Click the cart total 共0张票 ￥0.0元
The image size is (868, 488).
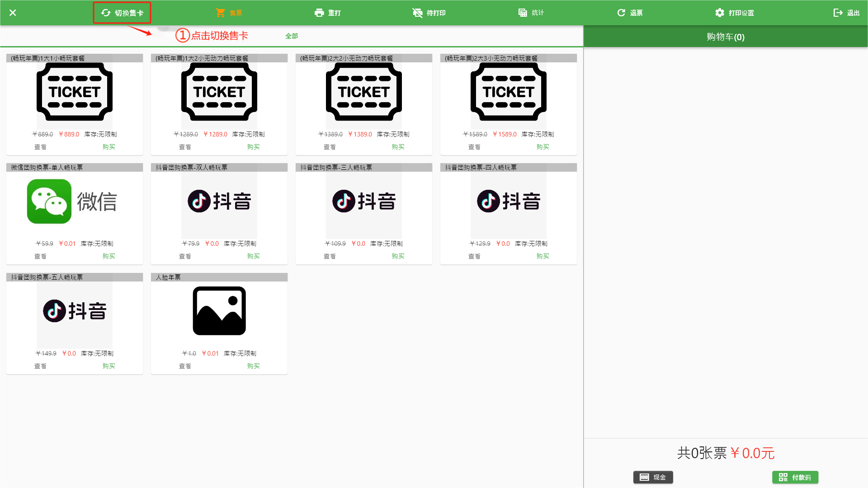coord(726,453)
